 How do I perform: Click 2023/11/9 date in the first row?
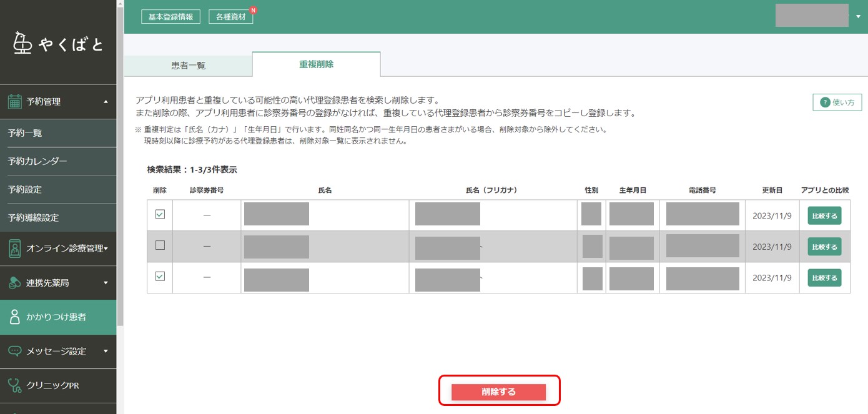[772, 215]
